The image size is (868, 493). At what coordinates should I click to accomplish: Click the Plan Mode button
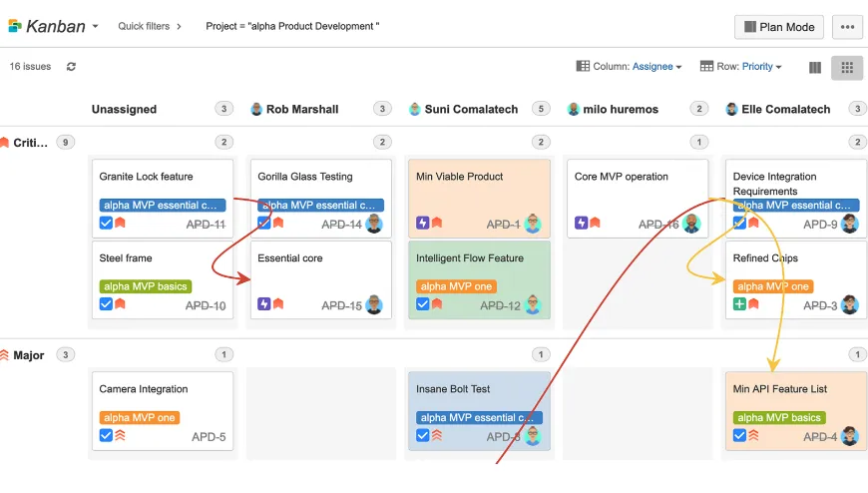click(778, 27)
